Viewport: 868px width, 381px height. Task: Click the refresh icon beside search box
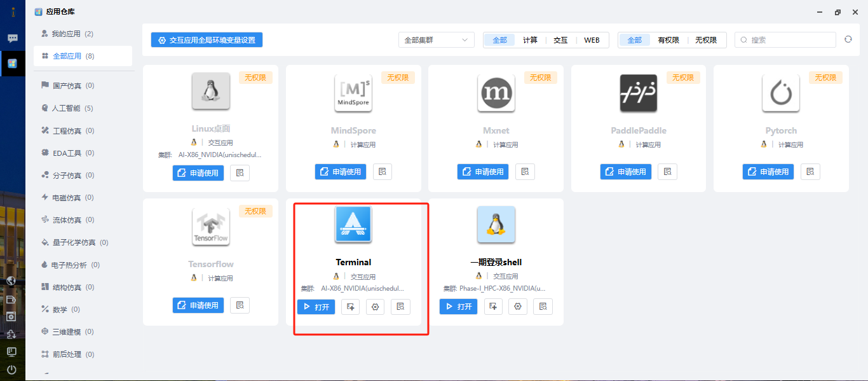click(848, 39)
